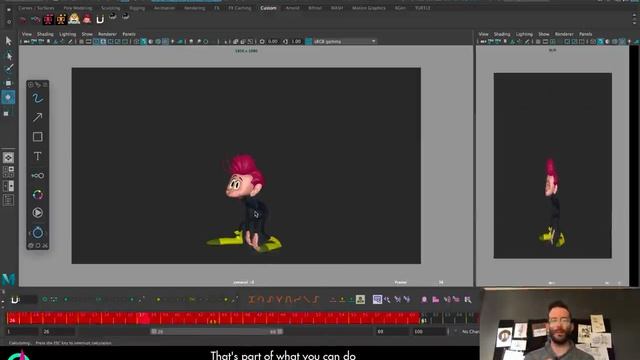Open the Renderer menu in left viewport
Screen dimensions: 640x360
[x=107, y=34]
